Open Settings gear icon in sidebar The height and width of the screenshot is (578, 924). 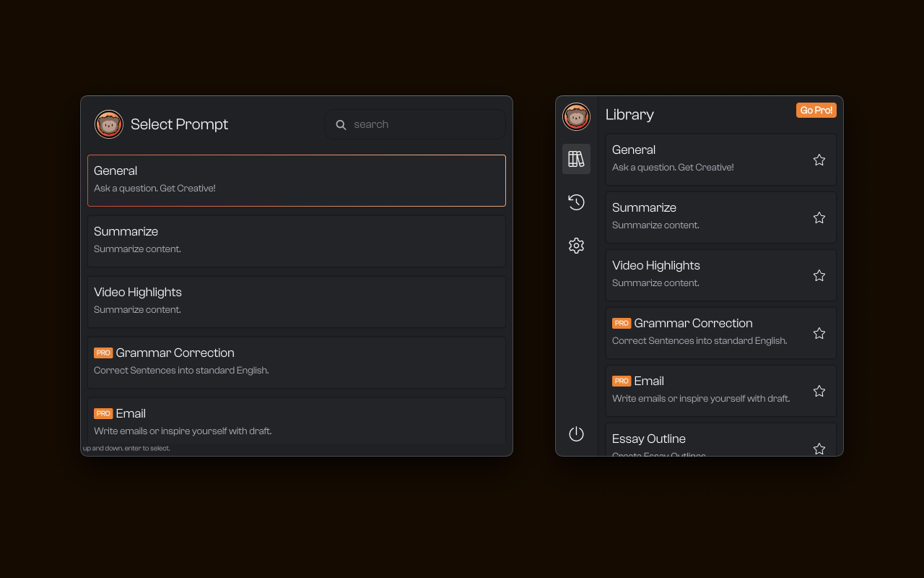point(576,246)
